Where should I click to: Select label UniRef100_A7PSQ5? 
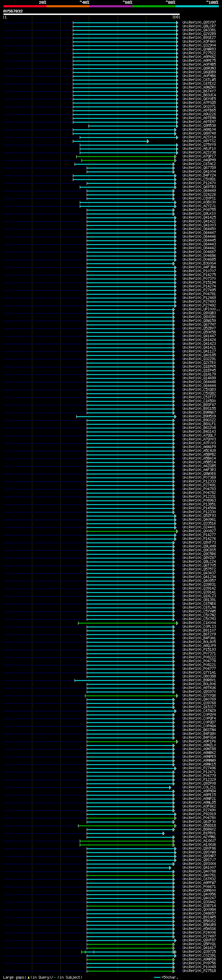(199, 103)
